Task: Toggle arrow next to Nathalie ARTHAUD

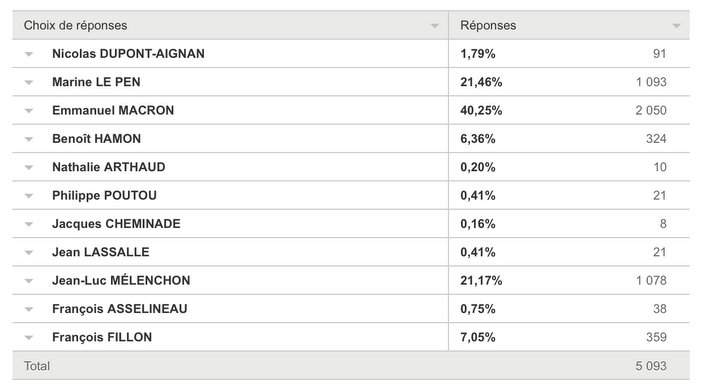Action: pyautogui.click(x=29, y=168)
